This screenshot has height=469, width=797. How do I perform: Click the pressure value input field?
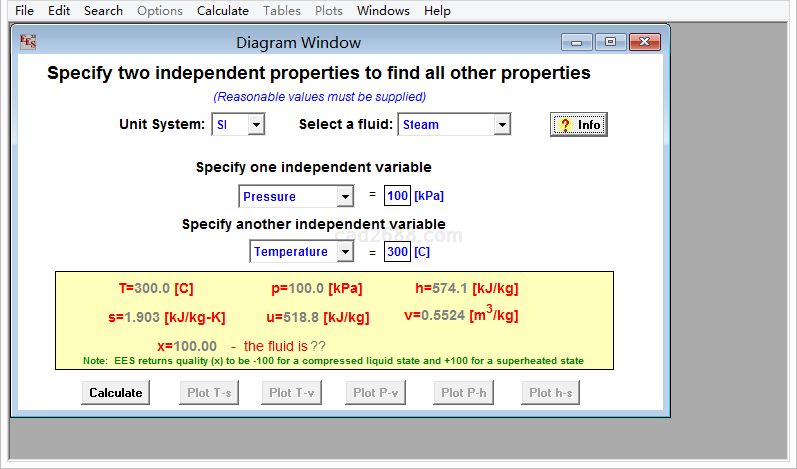click(x=397, y=196)
